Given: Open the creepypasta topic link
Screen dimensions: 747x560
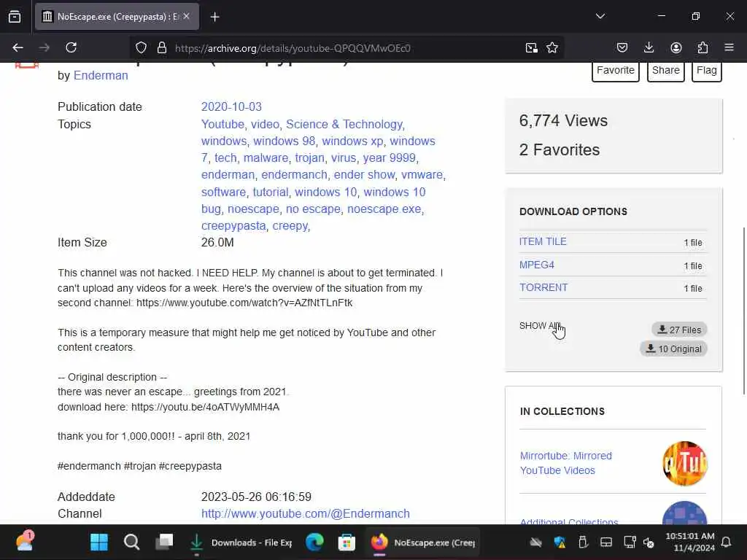Looking at the screenshot, I should [x=233, y=226].
